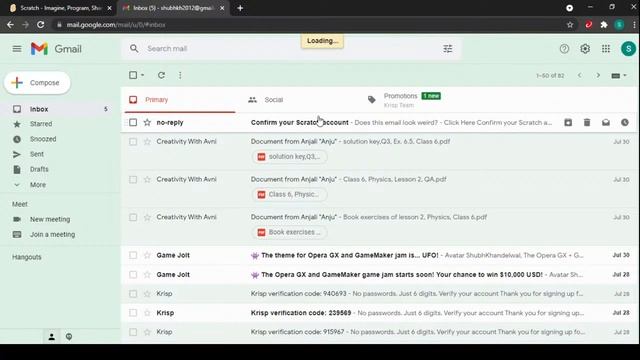This screenshot has height=360, width=640.
Task: Open the select dropdown arrow
Action: pyautogui.click(x=142, y=76)
